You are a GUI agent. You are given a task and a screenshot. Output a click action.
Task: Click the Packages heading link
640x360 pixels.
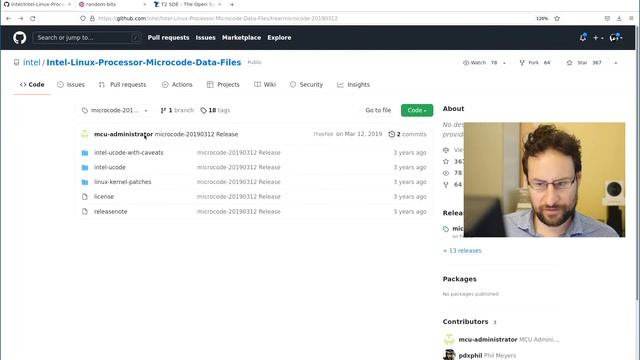click(460, 279)
